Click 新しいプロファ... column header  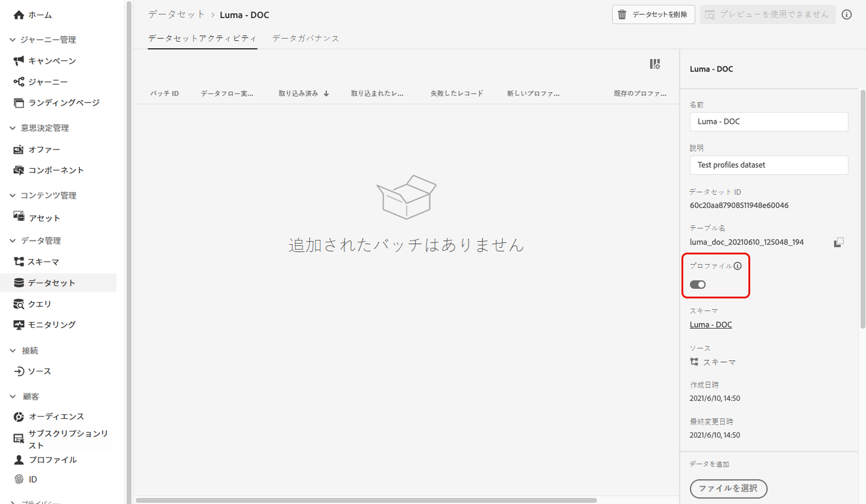pos(534,93)
